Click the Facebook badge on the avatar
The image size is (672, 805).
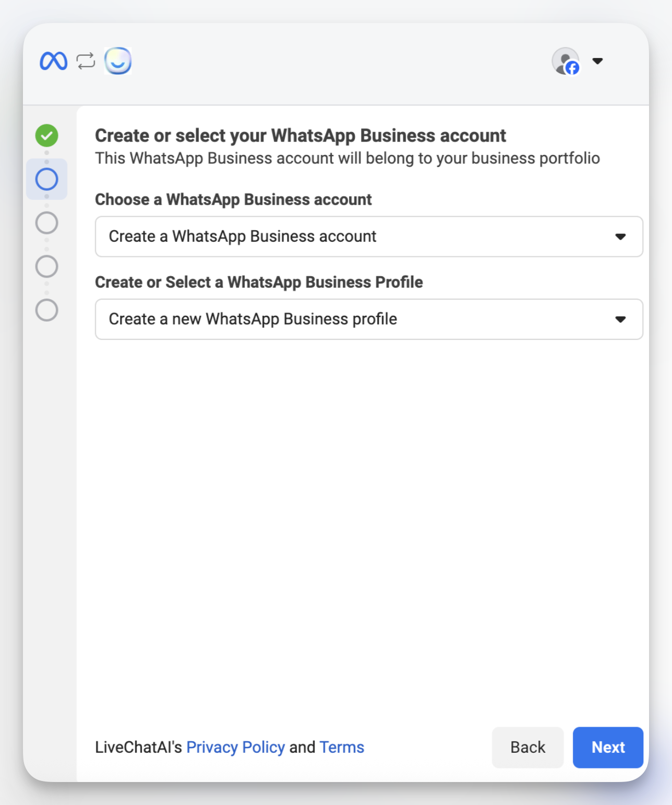click(573, 68)
